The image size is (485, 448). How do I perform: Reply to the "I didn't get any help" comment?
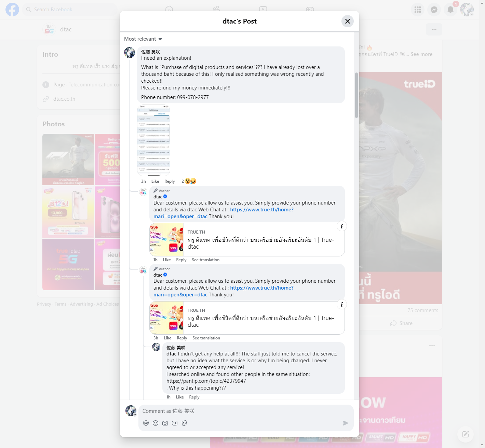[194, 397]
